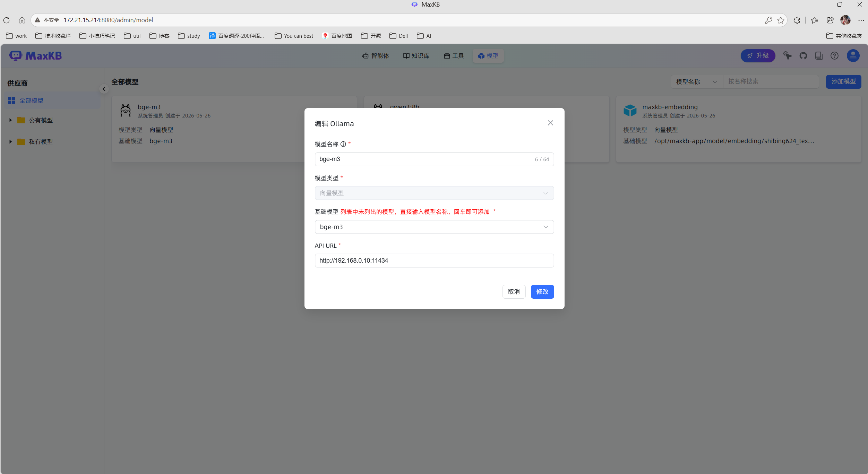Open the 小技巧笔记 bookmark folder
The image size is (868, 474).
click(x=97, y=36)
